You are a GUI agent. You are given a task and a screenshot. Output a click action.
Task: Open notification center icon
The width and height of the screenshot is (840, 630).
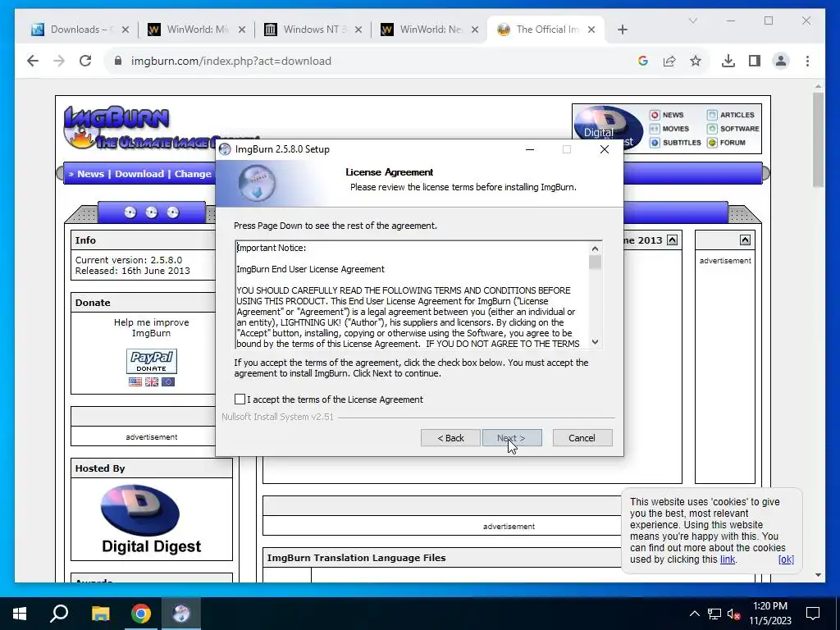coord(813,614)
